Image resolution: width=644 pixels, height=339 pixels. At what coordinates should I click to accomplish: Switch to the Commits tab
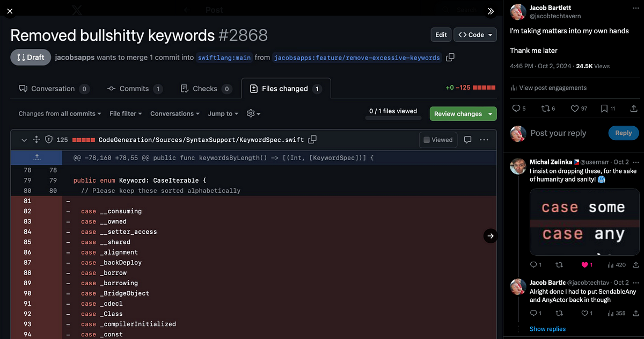pos(134,89)
